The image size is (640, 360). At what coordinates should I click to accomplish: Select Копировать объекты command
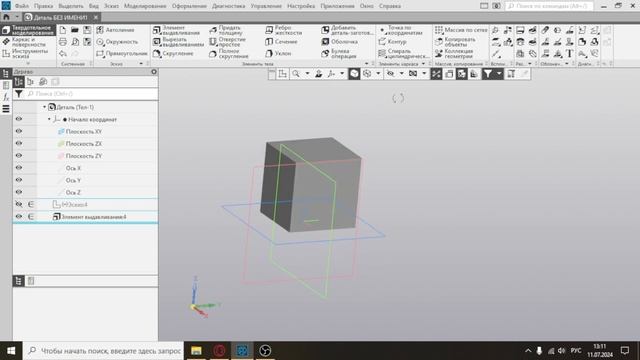point(455,42)
